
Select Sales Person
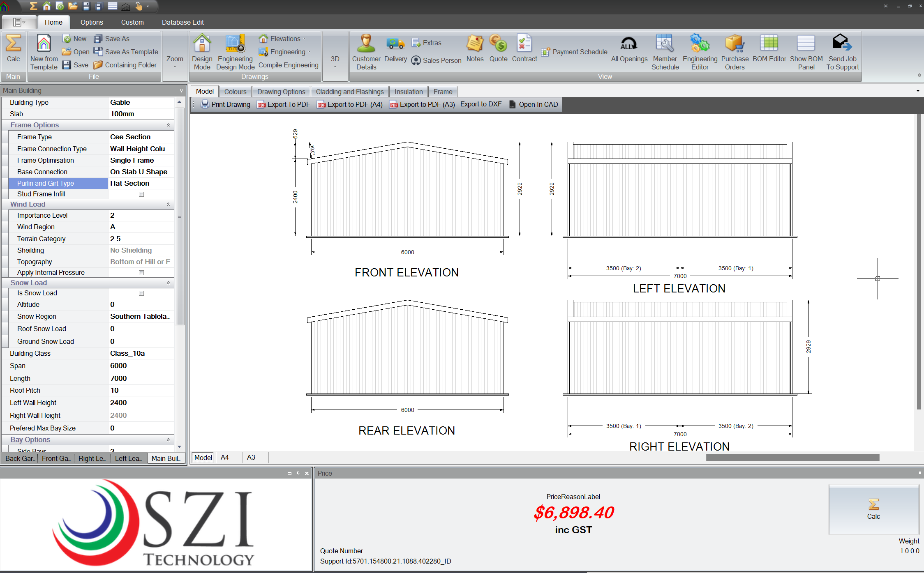(436, 60)
